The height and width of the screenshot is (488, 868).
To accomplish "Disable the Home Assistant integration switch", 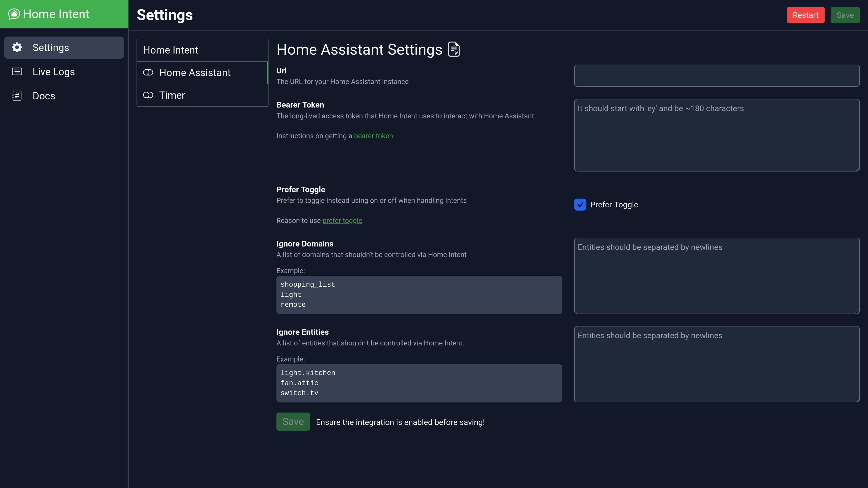I will click(x=148, y=72).
